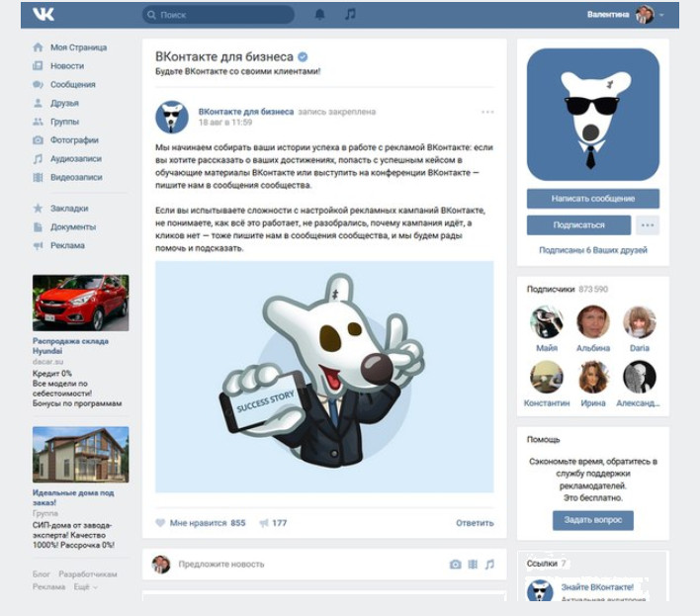The width and height of the screenshot is (700, 616).
Task: Attach video with film icon
Action: [473, 565]
